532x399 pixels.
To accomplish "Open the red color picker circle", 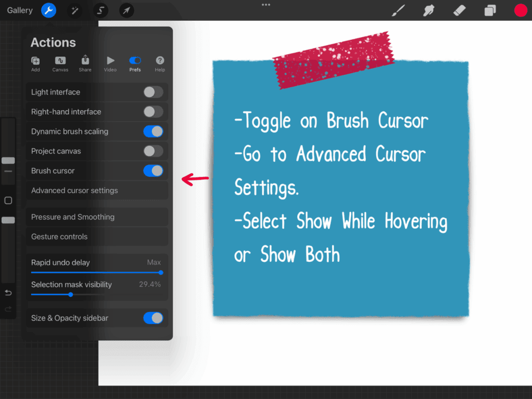I will [x=521, y=10].
